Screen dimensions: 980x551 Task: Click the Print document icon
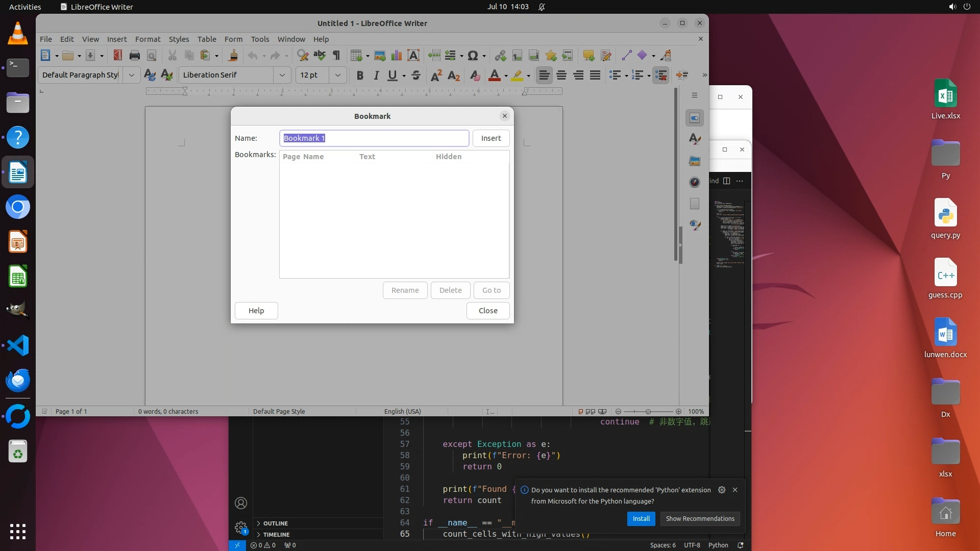[x=135, y=56]
